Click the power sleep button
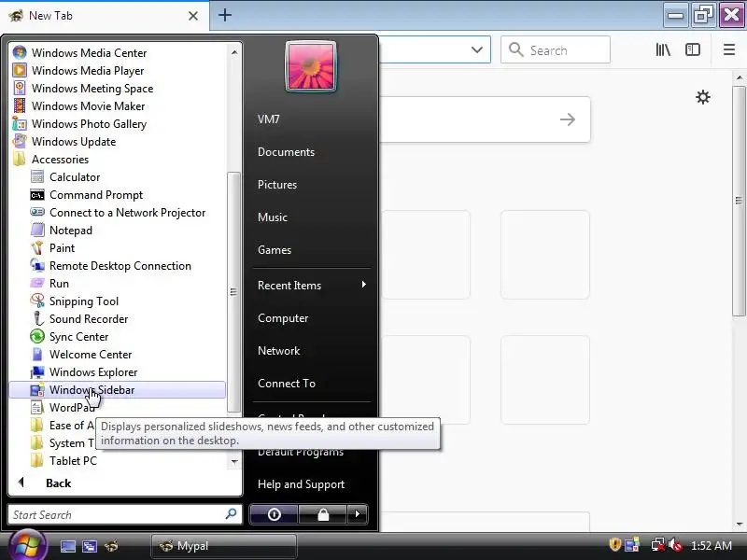The height and width of the screenshot is (560, 747). (274, 514)
